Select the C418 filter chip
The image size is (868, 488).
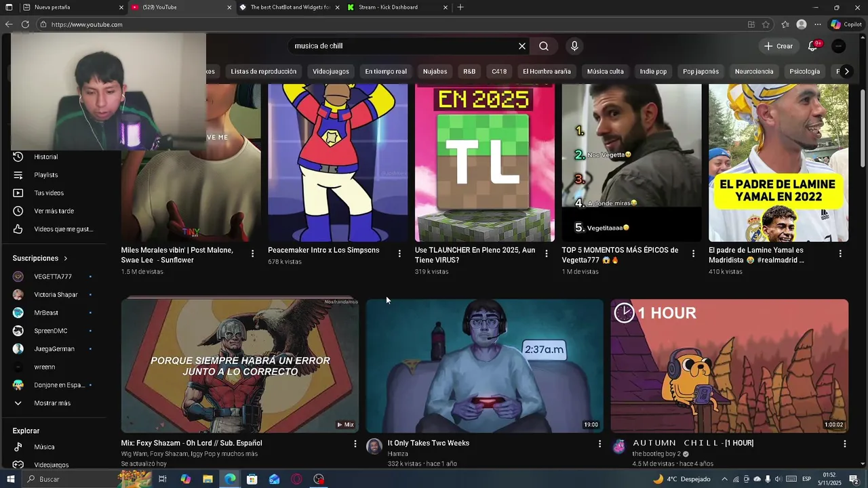tap(499, 71)
